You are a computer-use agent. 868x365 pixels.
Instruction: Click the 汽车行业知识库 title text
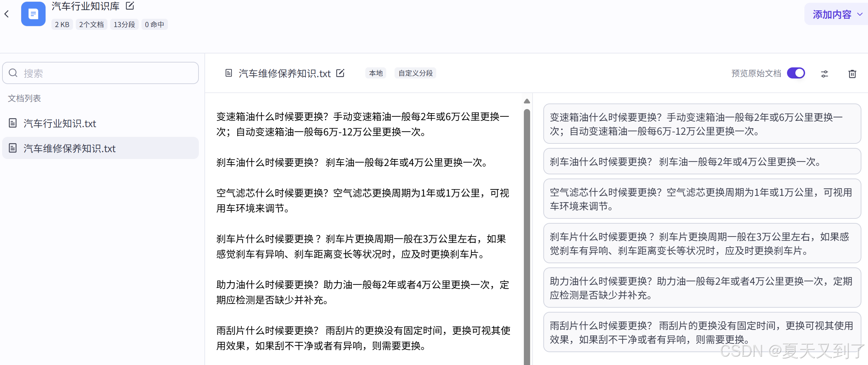tap(86, 6)
